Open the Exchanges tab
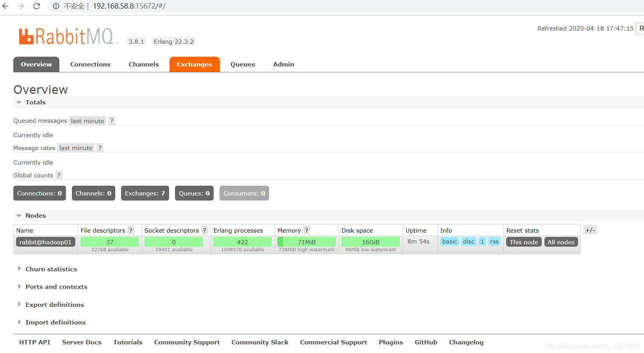The height and width of the screenshot is (353, 644). coord(194,65)
